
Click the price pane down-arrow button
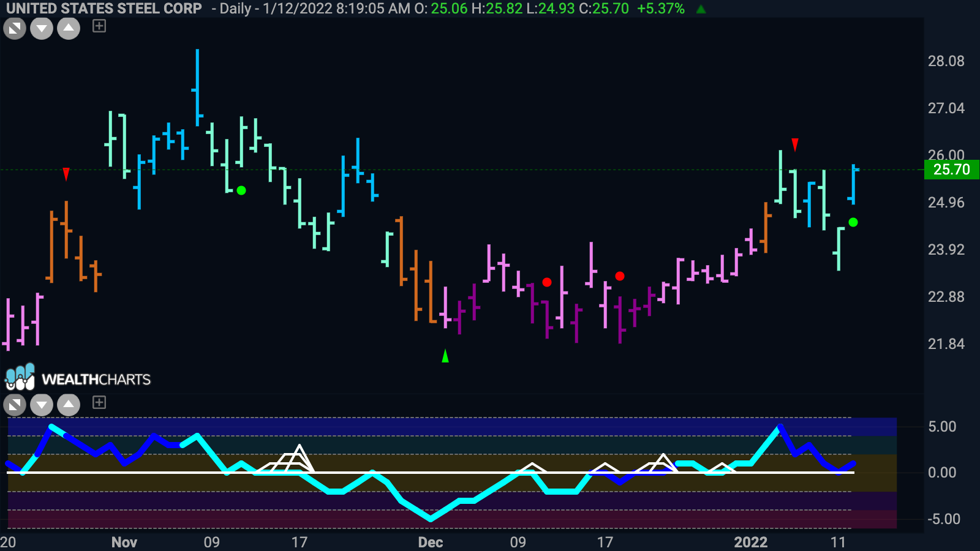point(42,28)
